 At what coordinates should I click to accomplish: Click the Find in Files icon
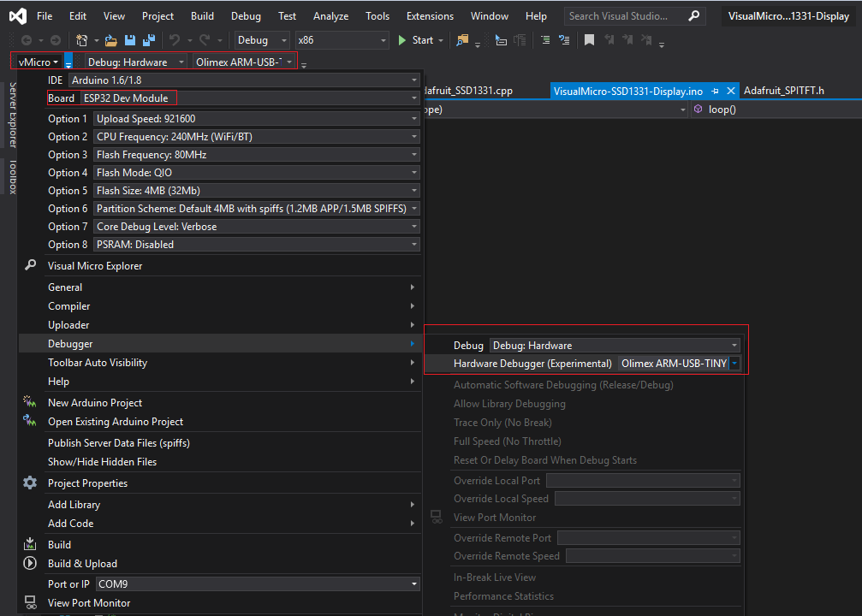pos(462,40)
